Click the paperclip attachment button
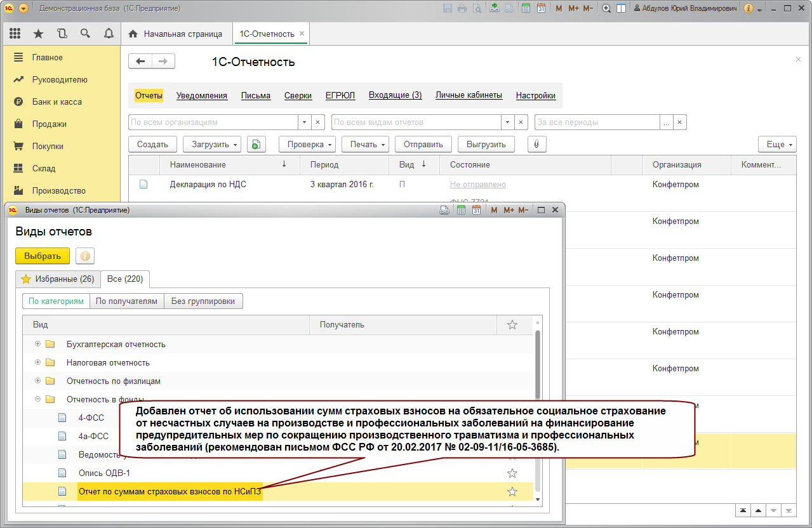The width and height of the screenshot is (812, 528). point(536,144)
